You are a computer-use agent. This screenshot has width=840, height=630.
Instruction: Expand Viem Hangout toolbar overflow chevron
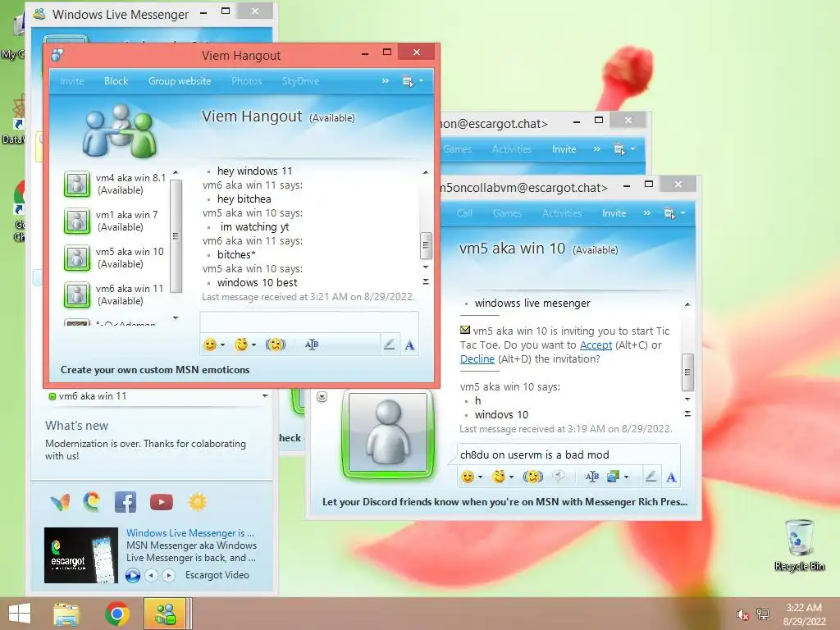point(386,81)
